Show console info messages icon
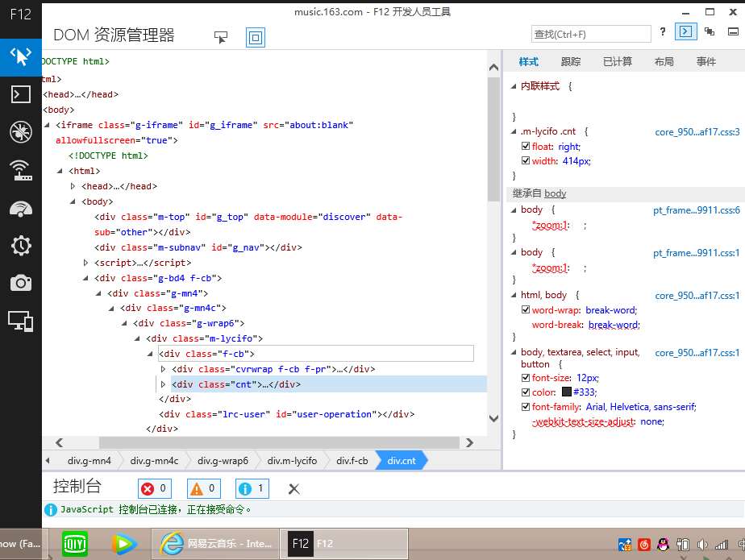Viewport: 745px width, 560px height. point(252,488)
